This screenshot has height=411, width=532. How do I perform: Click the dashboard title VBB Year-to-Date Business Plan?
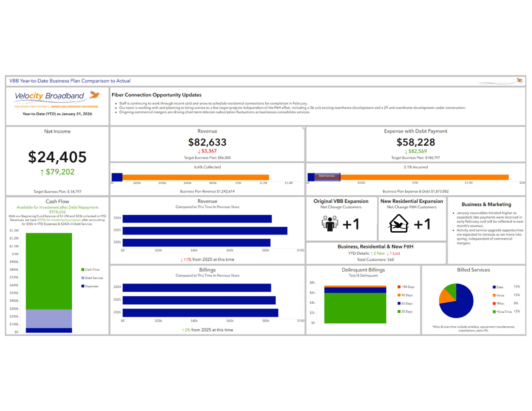point(70,81)
